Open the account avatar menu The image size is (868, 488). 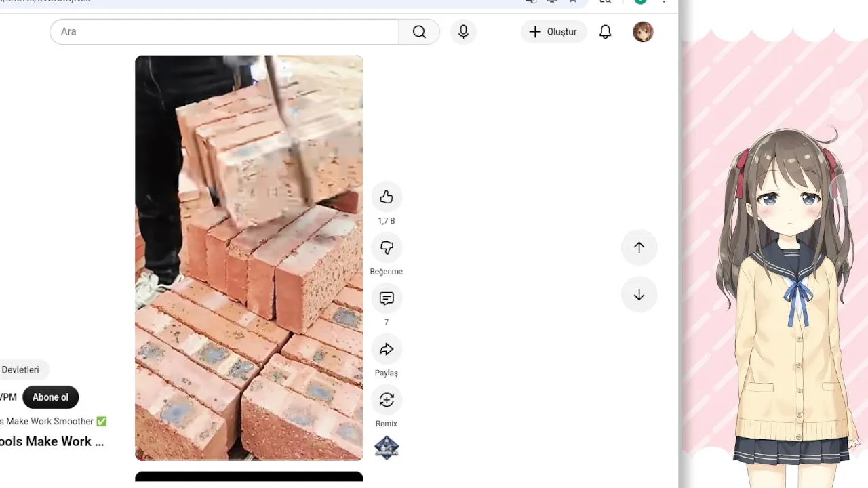(x=643, y=32)
